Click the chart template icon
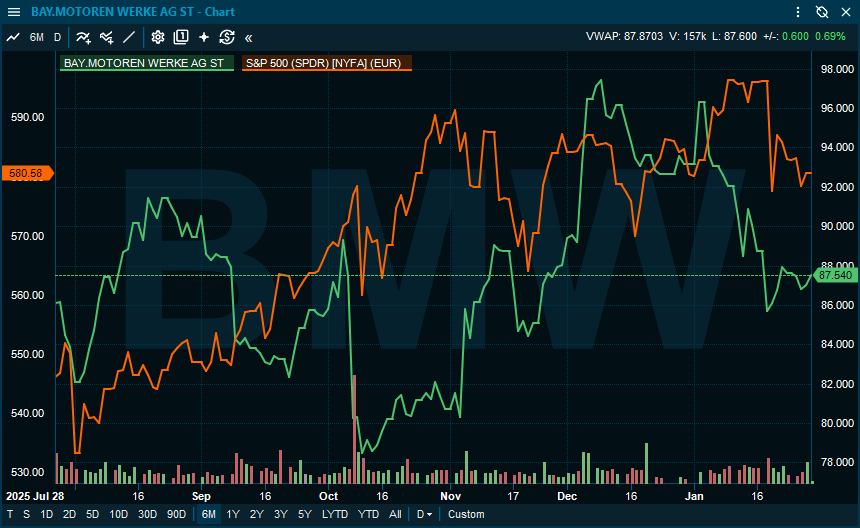Image resolution: width=860 pixels, height=528 pixels. point(181,37)
